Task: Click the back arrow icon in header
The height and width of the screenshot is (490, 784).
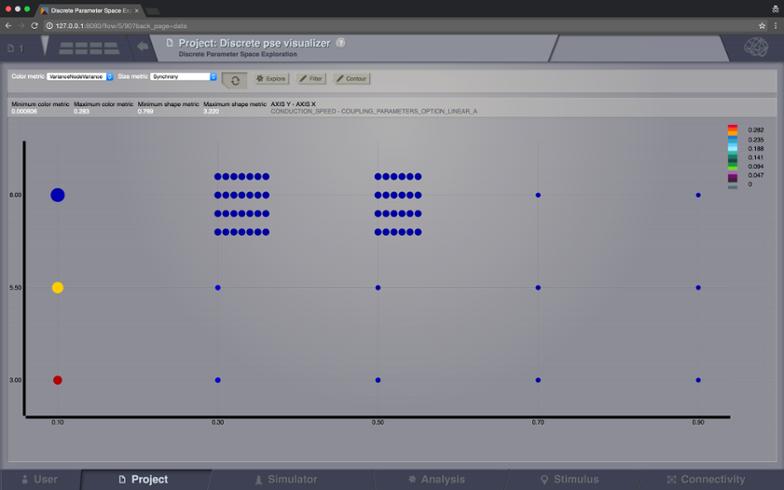Action: pyautogui.click(x=143, y=46)
